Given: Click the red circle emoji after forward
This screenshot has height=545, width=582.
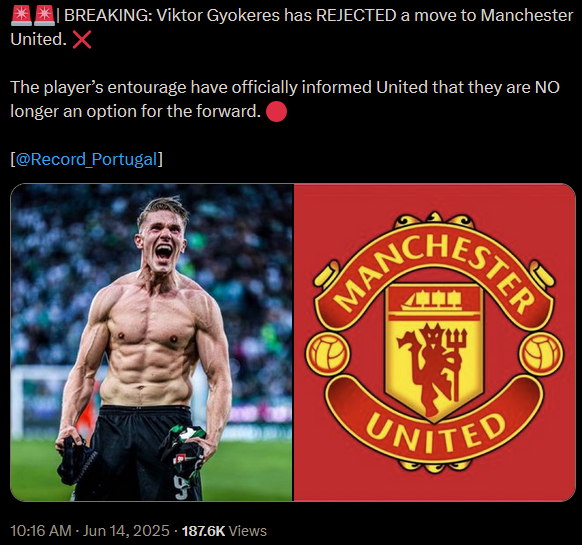Looking at the screenshot, I should click(x=277, y=111).
